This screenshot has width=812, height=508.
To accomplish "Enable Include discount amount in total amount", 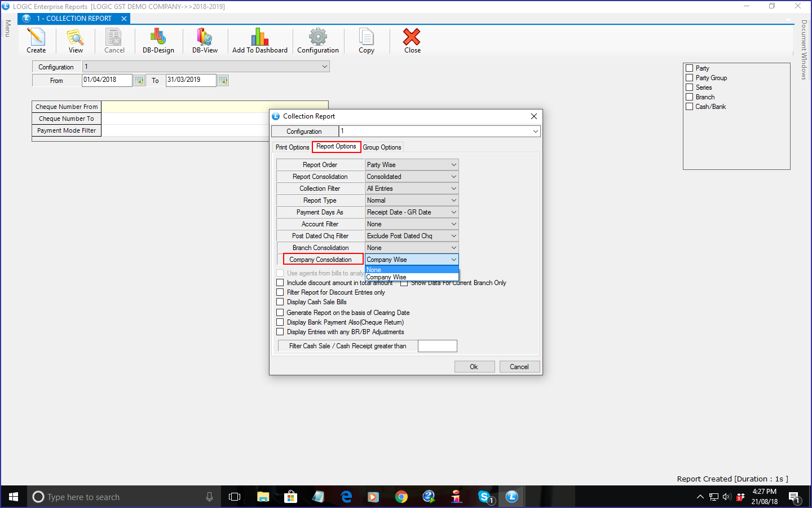I will (280, 283).
